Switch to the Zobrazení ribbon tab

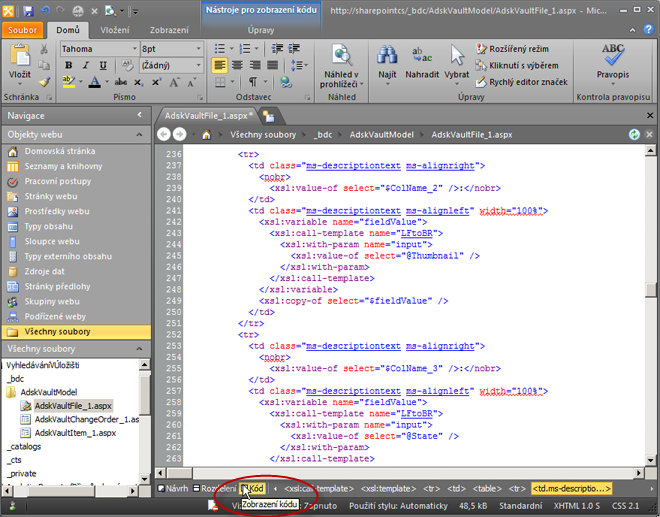(169, 30)
